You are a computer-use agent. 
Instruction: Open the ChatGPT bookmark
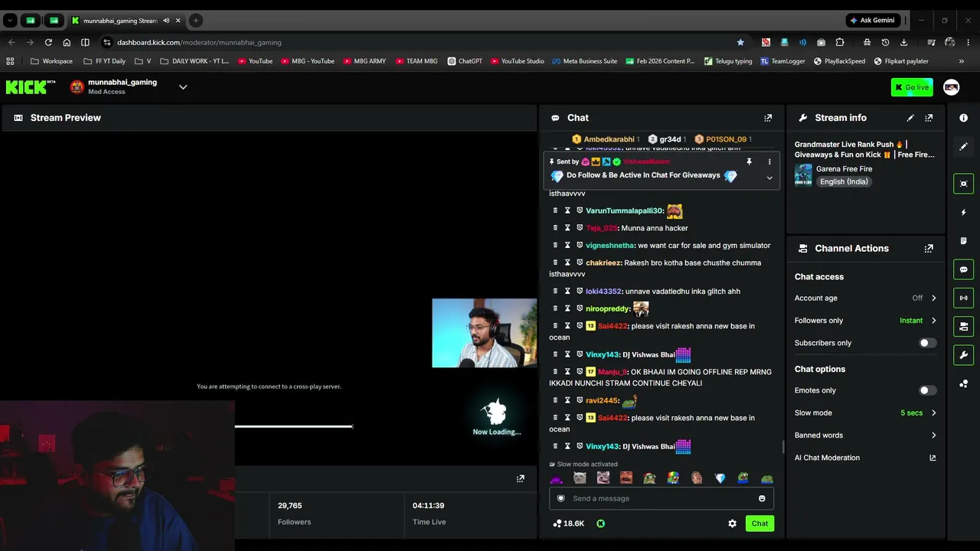pyautogui.click(x=465, y=61)
